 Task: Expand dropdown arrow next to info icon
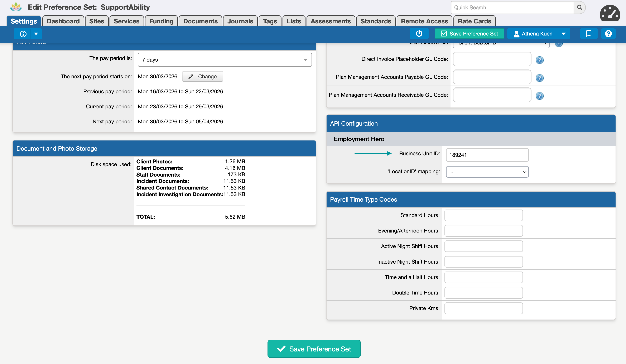point(36,34)
